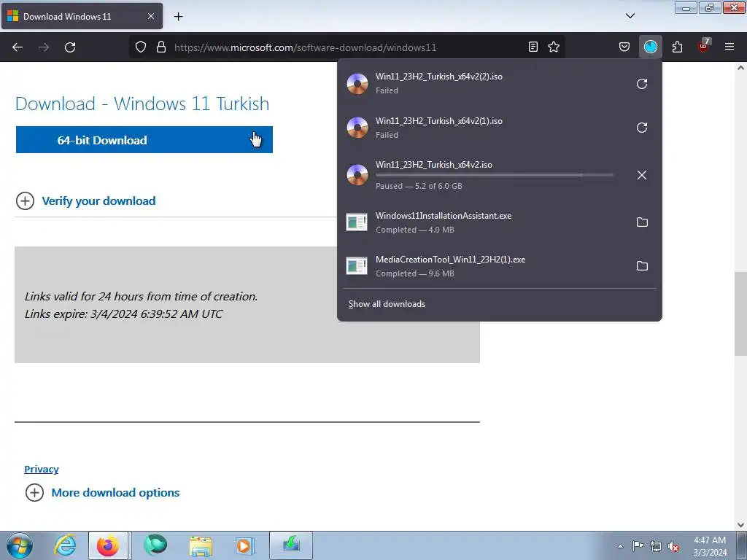Image resolution: width=747 pixels, height=560 pixels.
Task: Click the teal globe app on the taskbar
Action: pos(155,545)
